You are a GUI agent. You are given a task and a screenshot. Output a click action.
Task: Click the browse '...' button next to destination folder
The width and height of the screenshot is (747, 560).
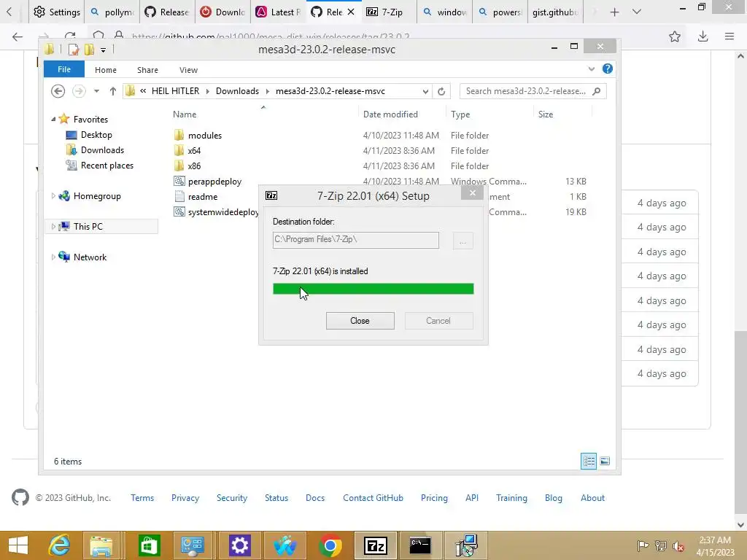pos(462,241)
